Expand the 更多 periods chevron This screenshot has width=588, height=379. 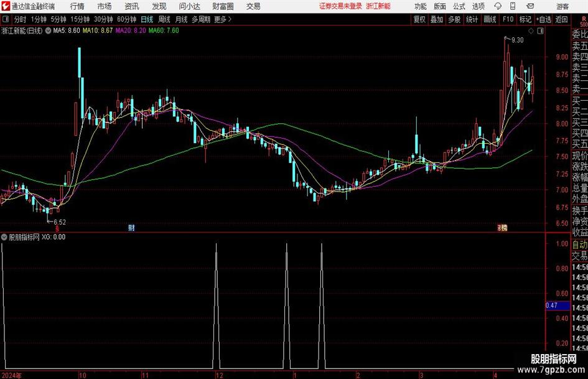coord(230,19)
